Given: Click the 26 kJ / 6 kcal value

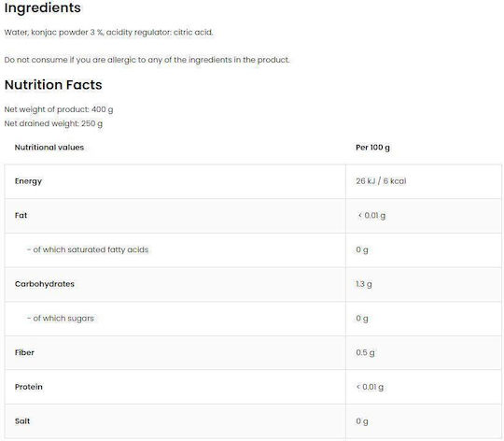Looking at the screenshot, I should pos(381,181).
